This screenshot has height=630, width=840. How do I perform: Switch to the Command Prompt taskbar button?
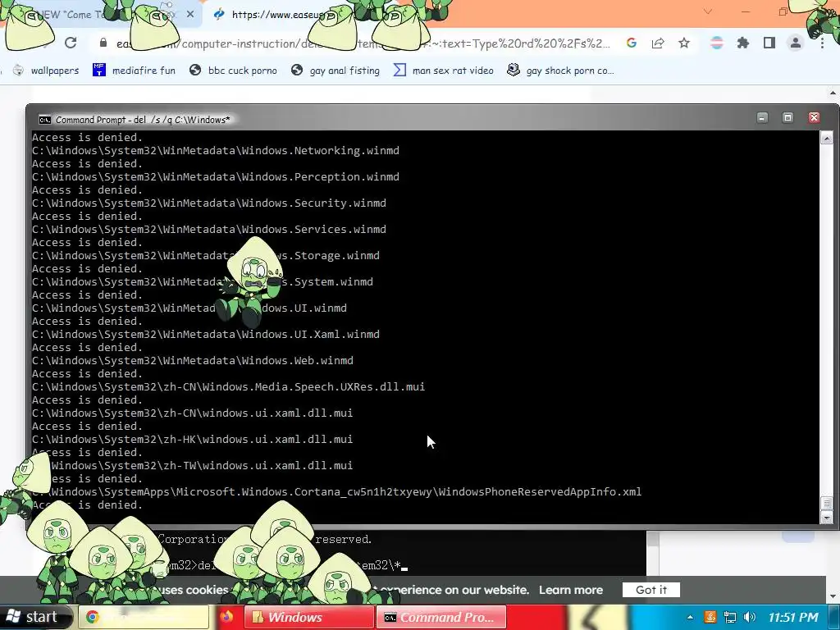pos(441,617)
